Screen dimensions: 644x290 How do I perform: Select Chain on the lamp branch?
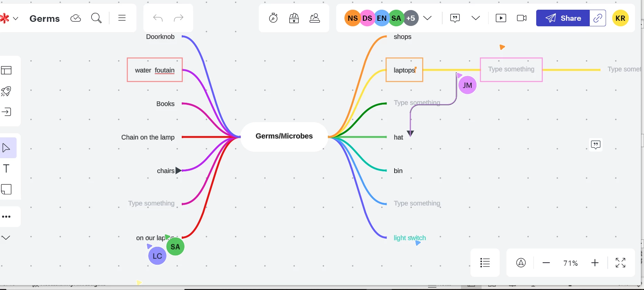[x=148, y=137]
